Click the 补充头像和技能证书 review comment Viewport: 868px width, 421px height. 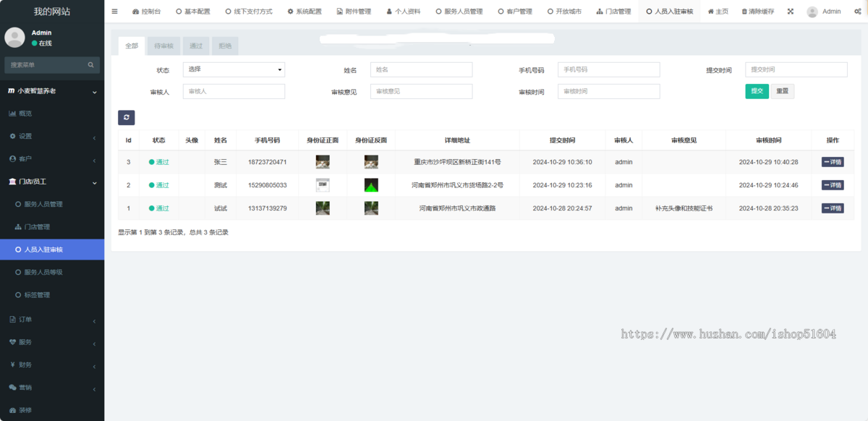point(684,208)
